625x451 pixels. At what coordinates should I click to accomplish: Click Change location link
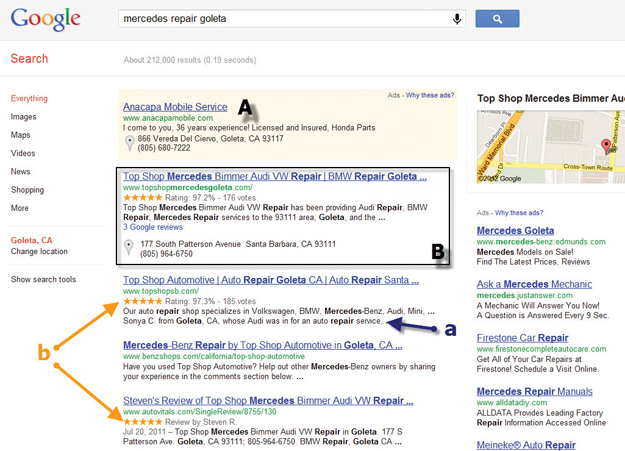click(39, 252)
